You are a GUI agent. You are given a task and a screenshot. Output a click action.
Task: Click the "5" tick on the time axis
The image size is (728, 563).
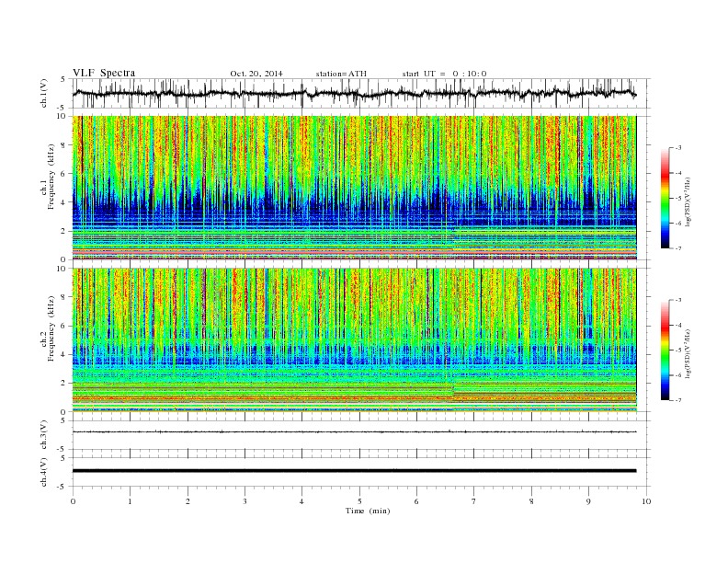point(359,501)
